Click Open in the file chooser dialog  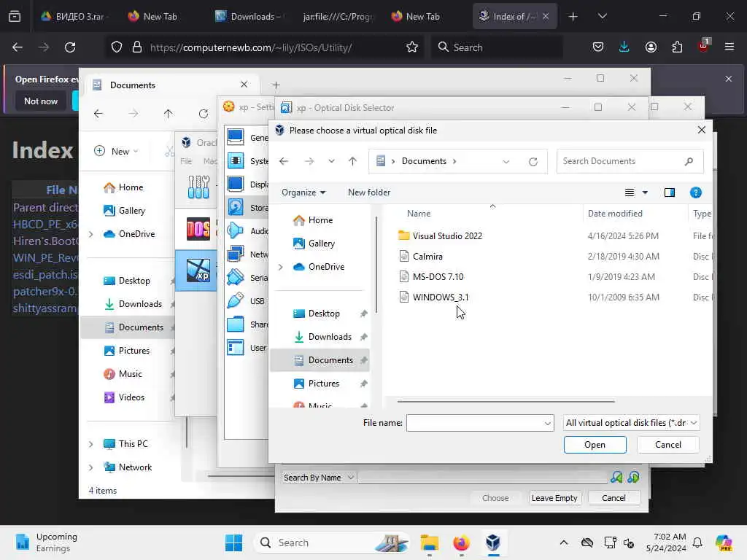click(595, 444)
